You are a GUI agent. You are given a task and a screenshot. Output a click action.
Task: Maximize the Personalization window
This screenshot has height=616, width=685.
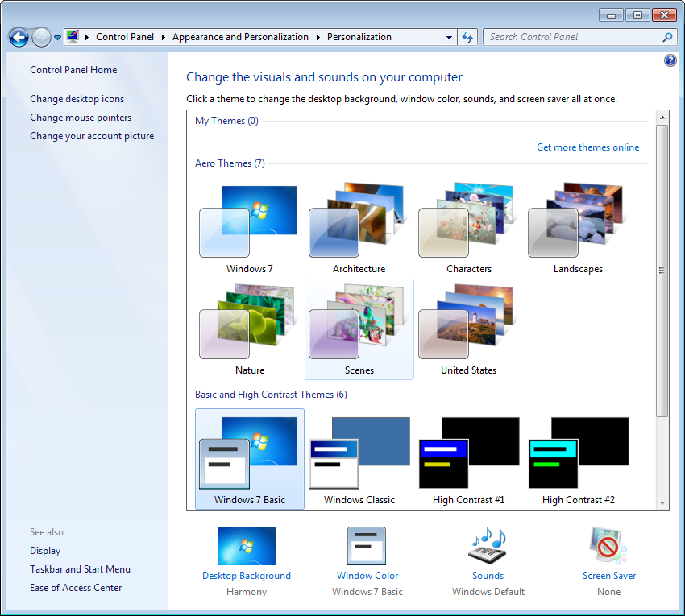tap(637, 15)
